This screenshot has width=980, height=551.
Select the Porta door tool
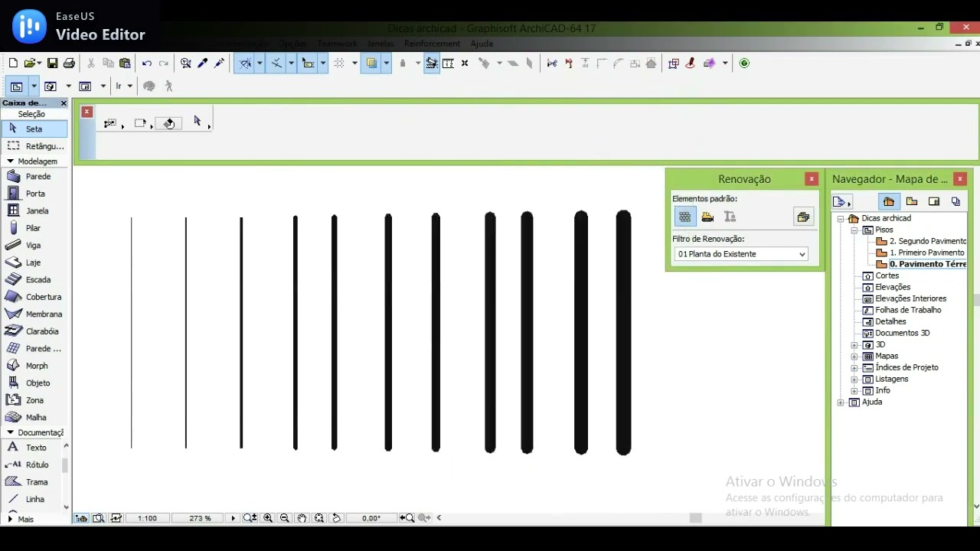34,194
